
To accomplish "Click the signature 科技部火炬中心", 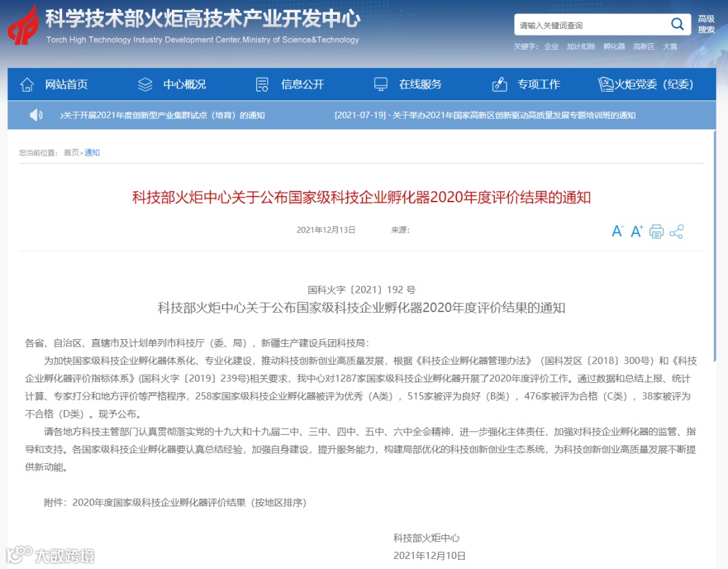I will click(426, 538).
